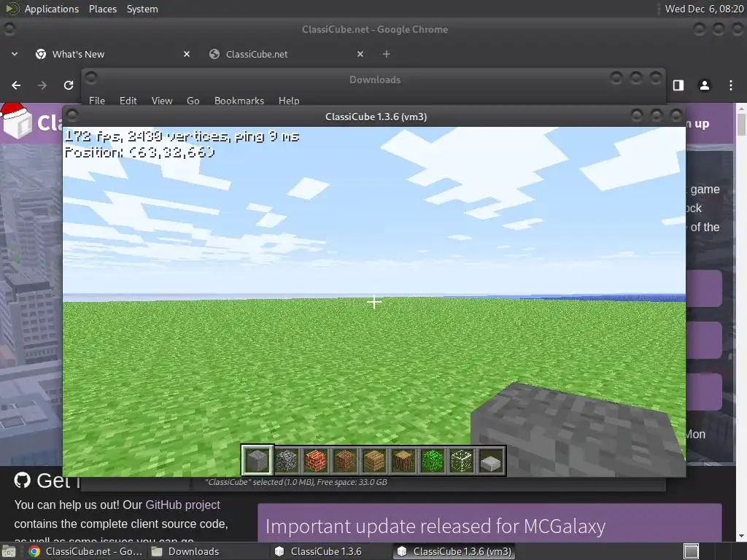The image size is (747, 560).
Task: Click the ClassiCube 1.3.6 (vm3) title bar
Action: pos(376,117)
